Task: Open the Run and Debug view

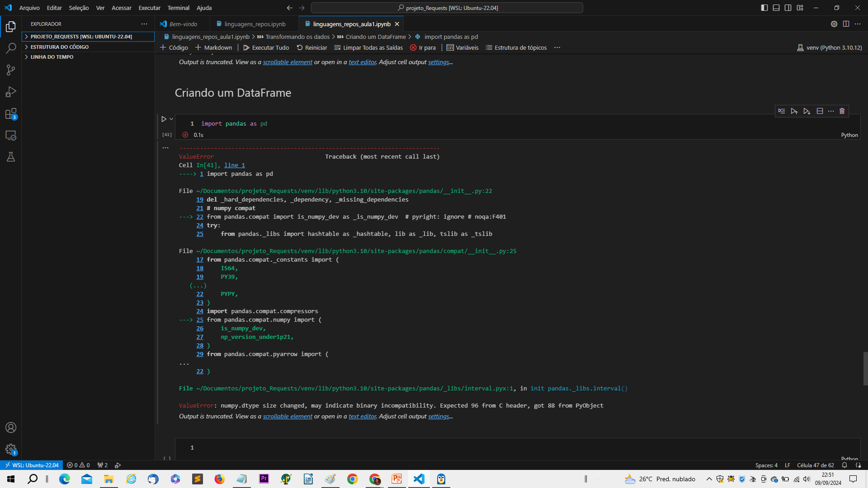Action: pos(11,92)
